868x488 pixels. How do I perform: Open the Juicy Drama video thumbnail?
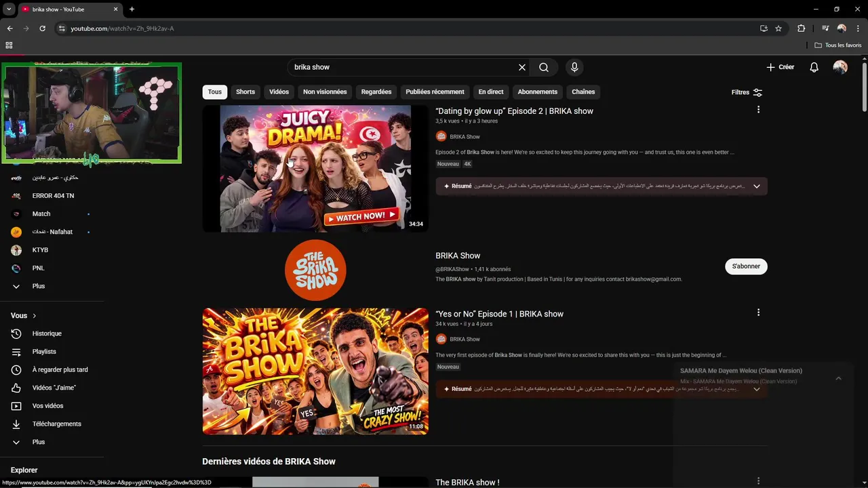pyautogui.click(x=315, y=169)
